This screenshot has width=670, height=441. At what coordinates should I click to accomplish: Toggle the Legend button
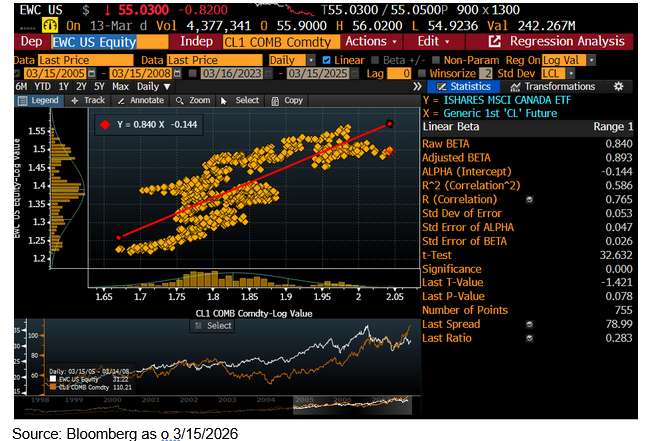pos(39,100)
